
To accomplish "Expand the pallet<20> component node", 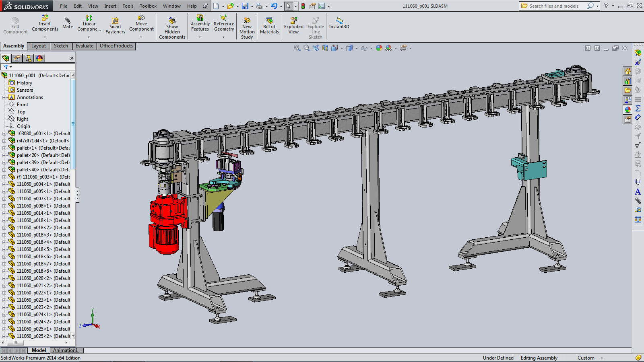I will tap(4, 155).
